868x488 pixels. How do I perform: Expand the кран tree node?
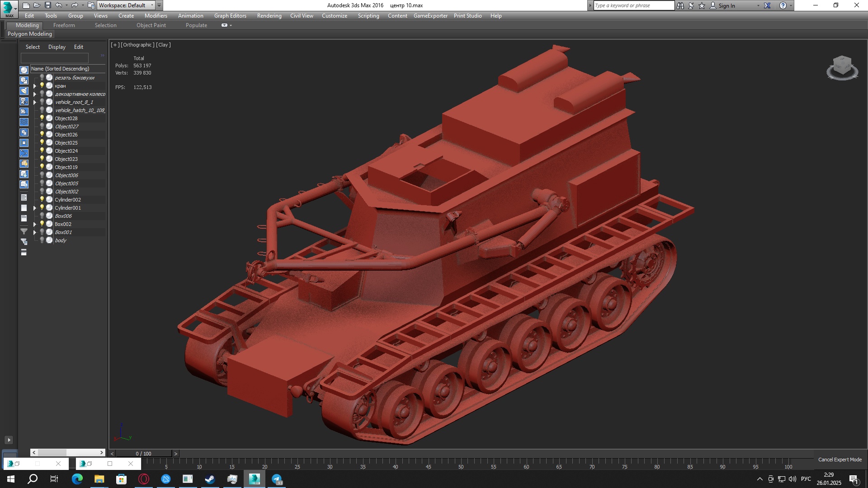coord(35,86)
